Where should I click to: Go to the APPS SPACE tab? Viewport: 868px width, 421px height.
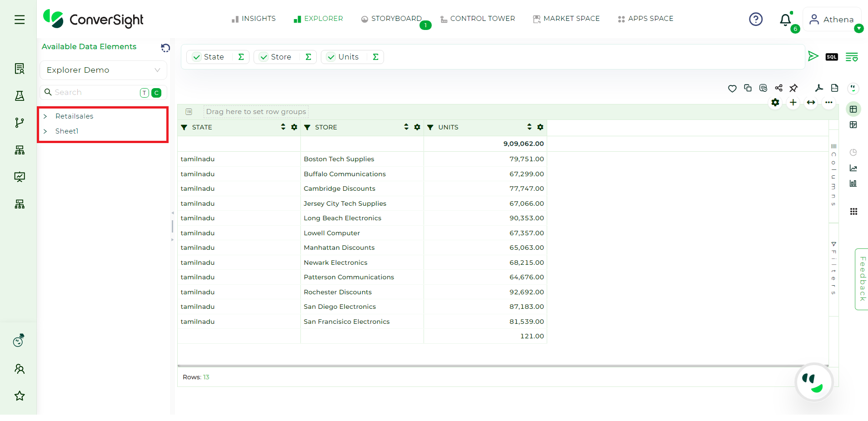pos(645,19)
